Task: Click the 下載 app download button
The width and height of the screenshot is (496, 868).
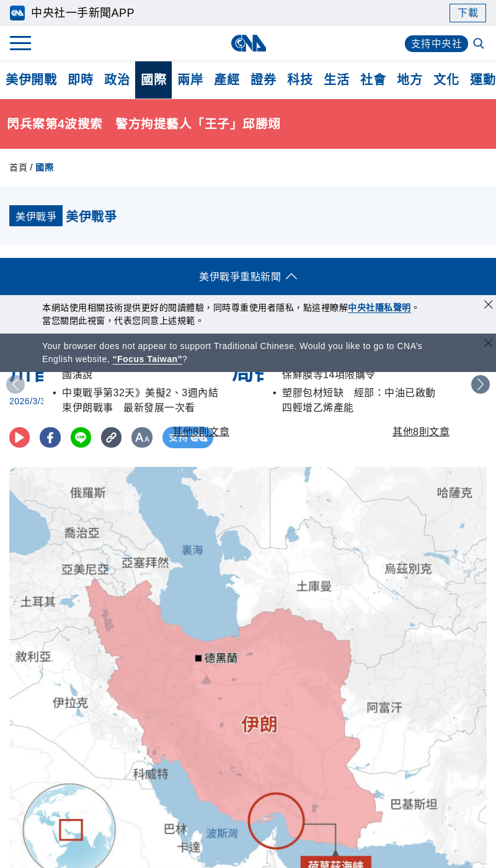Action: coord(467,13)
